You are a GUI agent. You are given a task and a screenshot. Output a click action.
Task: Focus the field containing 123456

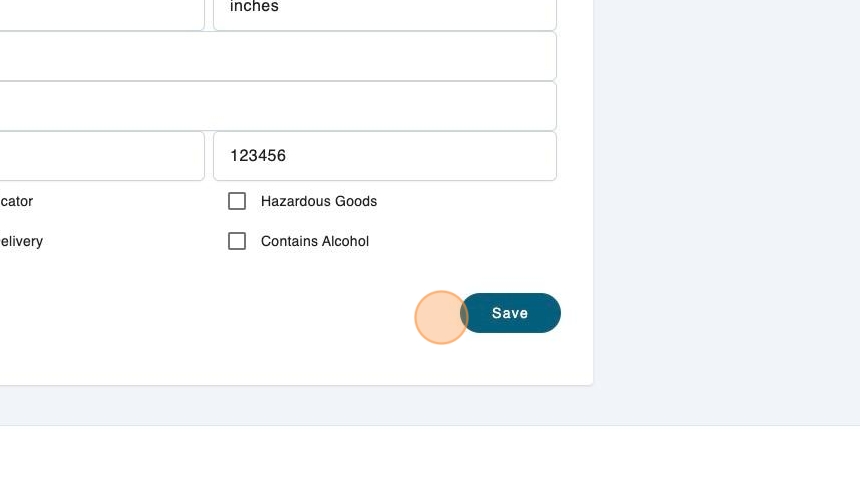click(384, 156)
